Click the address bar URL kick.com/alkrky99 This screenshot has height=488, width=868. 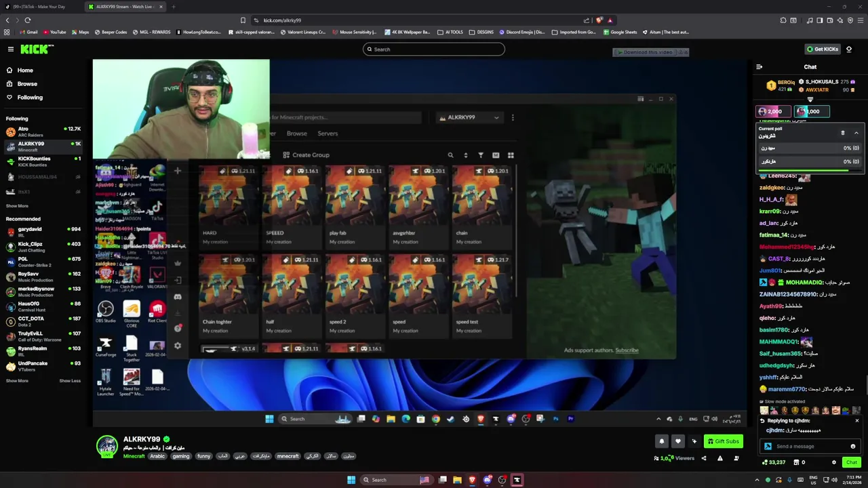[282, 20]
